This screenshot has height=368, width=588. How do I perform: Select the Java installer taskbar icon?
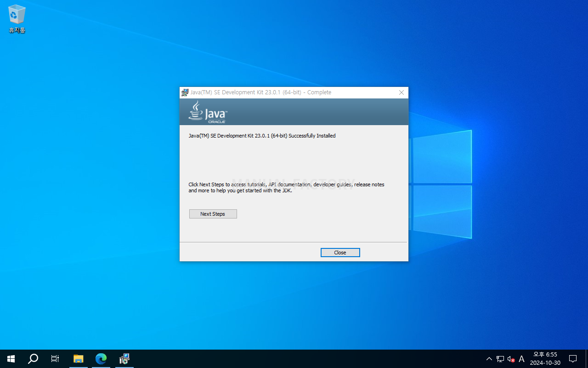[x=124, y=359]
